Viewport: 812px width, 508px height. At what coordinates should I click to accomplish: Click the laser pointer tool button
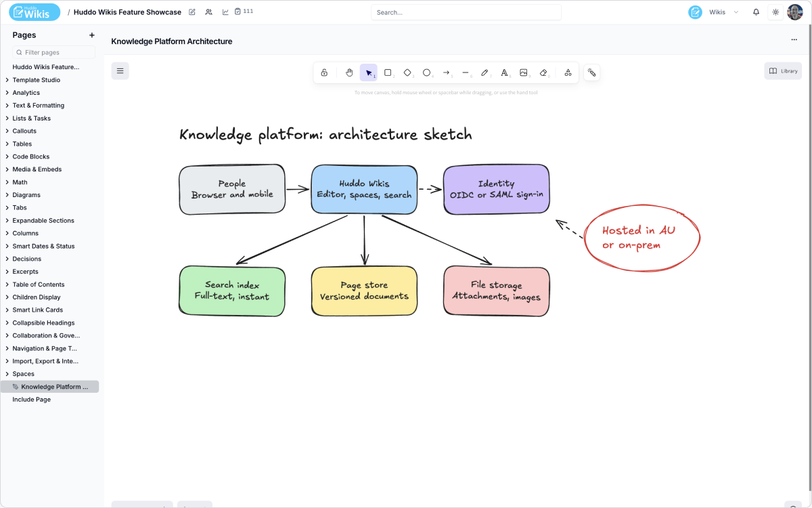coord(591,72)
